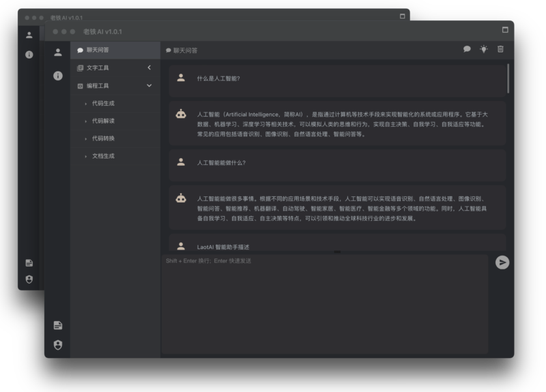Image resolution: width=546 pixels, height=392 pixels.
Task: Click the shield account icon at sidebar bottom
Action: [x=58, y=344]
